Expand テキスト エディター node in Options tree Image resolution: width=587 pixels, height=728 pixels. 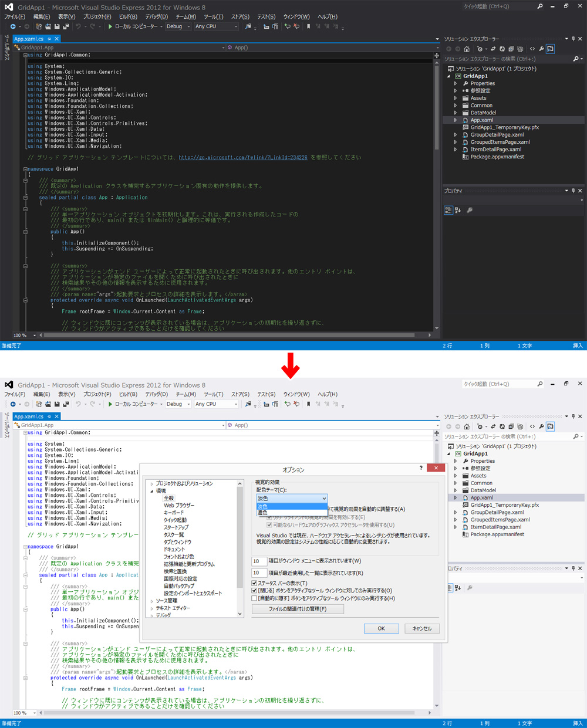click(152, 608)
